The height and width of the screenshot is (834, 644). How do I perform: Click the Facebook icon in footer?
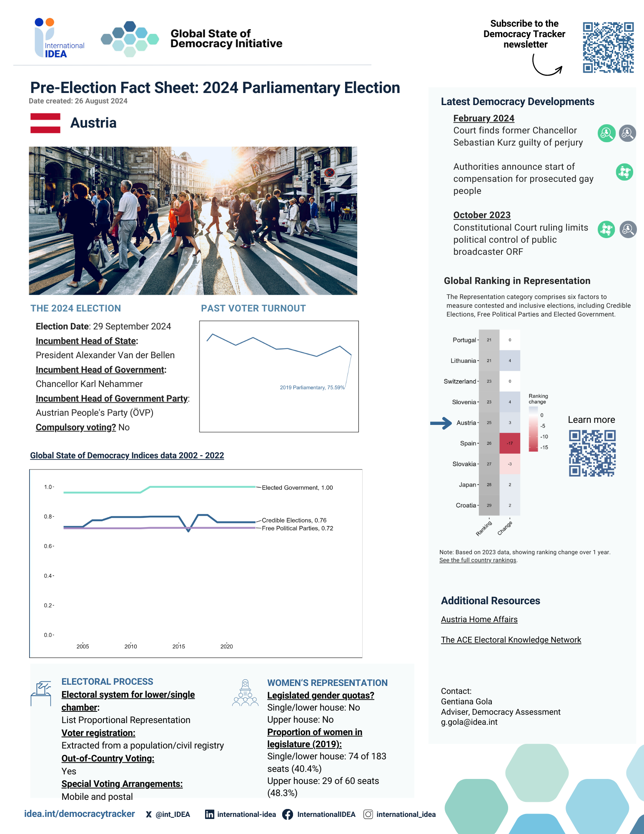288,814
